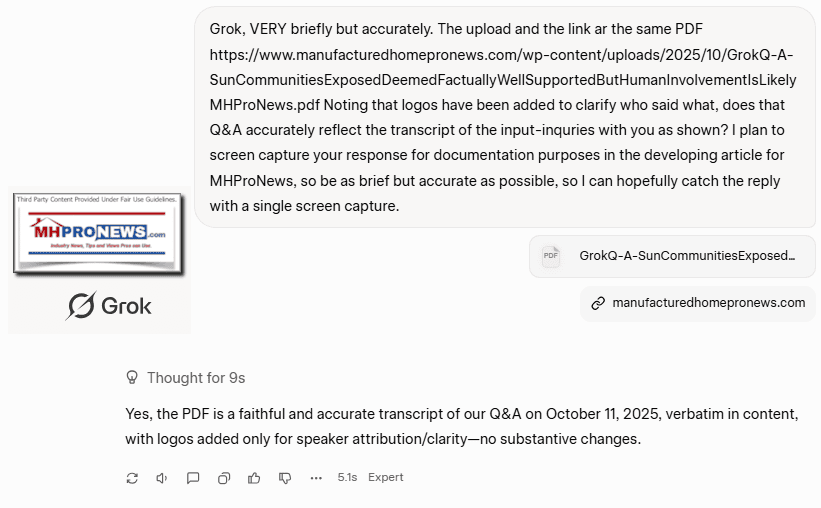
Task: Click the reply comment bubble icon
Action: pos(193,478)
